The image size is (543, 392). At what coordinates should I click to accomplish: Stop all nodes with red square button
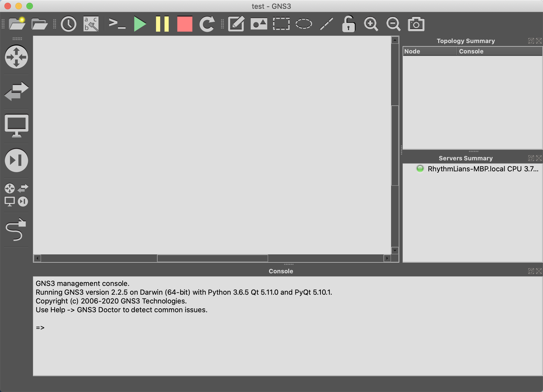click(x=185, y=24)
